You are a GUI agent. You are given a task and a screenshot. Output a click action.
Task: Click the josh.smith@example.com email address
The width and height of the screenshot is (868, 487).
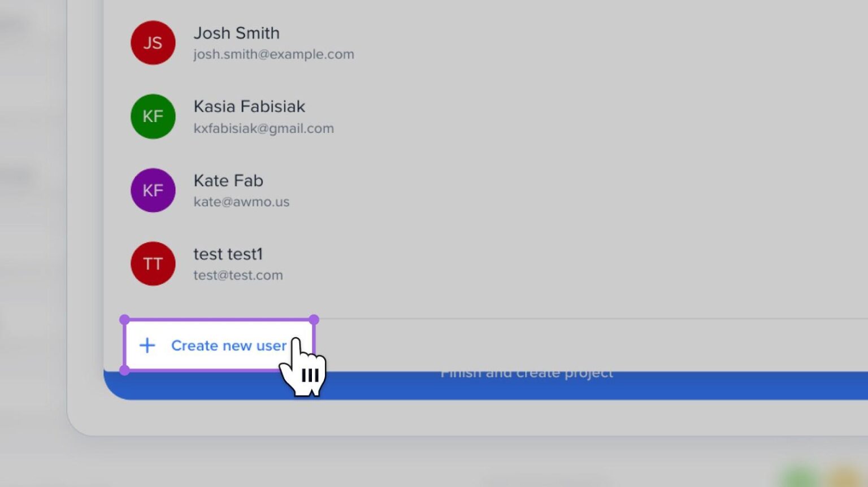(274, 55)
